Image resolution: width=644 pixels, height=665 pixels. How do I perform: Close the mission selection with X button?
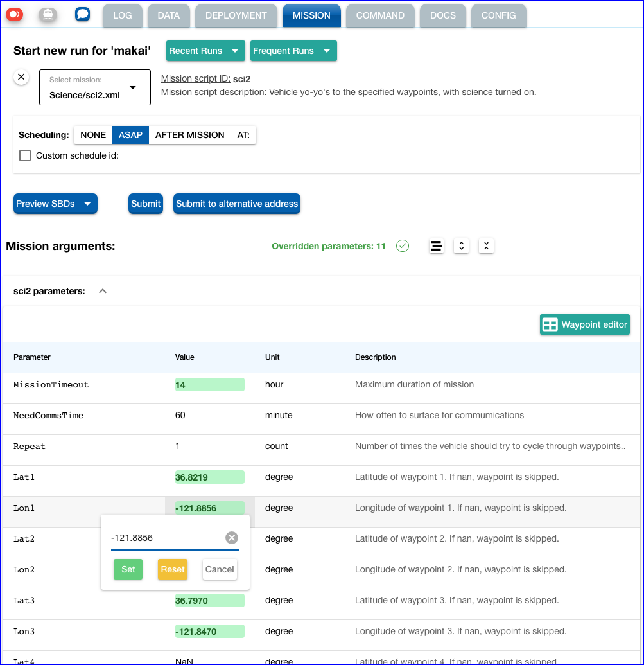21,77
